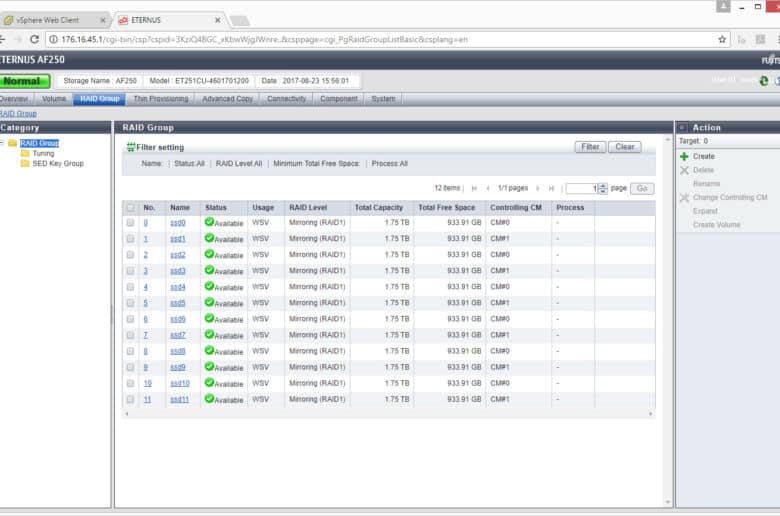The width and height of the screenshot is (780, 516).
Task: Open the Component tab
Action: coord(339,99)
